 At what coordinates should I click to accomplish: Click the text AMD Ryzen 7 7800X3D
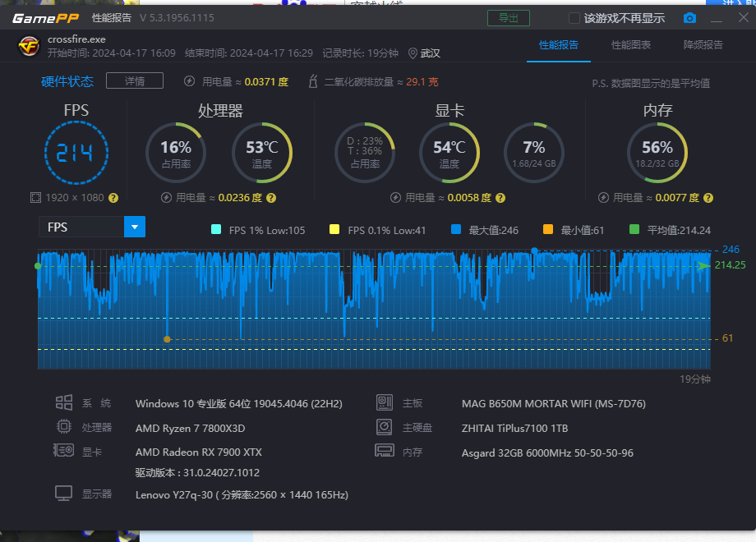(191, 428)
